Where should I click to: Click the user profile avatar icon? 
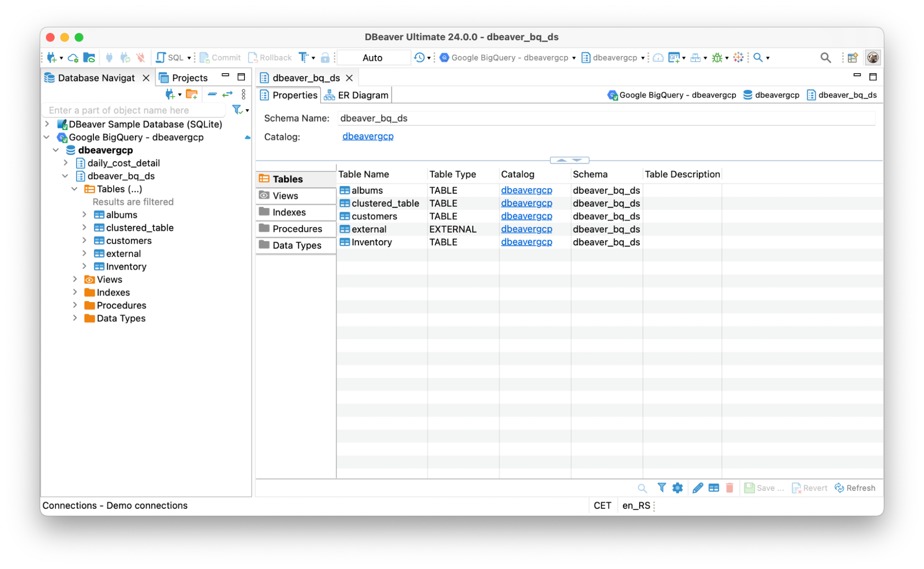click(873, 57)
